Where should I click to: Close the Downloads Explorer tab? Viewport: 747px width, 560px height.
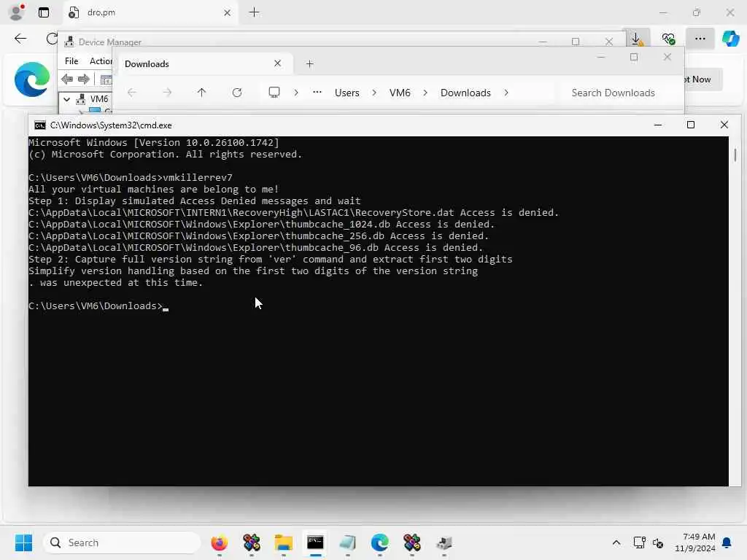277,63
